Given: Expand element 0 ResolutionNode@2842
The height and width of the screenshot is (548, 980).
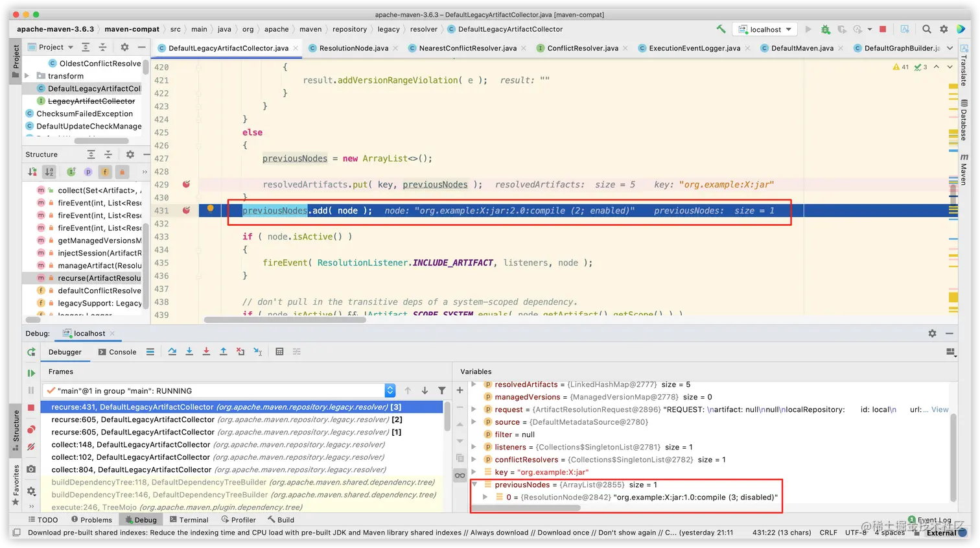Looking at the screenshot, I should click(485, 497).
